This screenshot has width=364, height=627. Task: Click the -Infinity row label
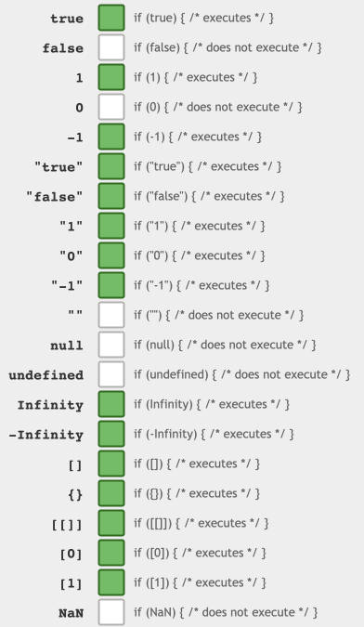[x=45, y=435]
